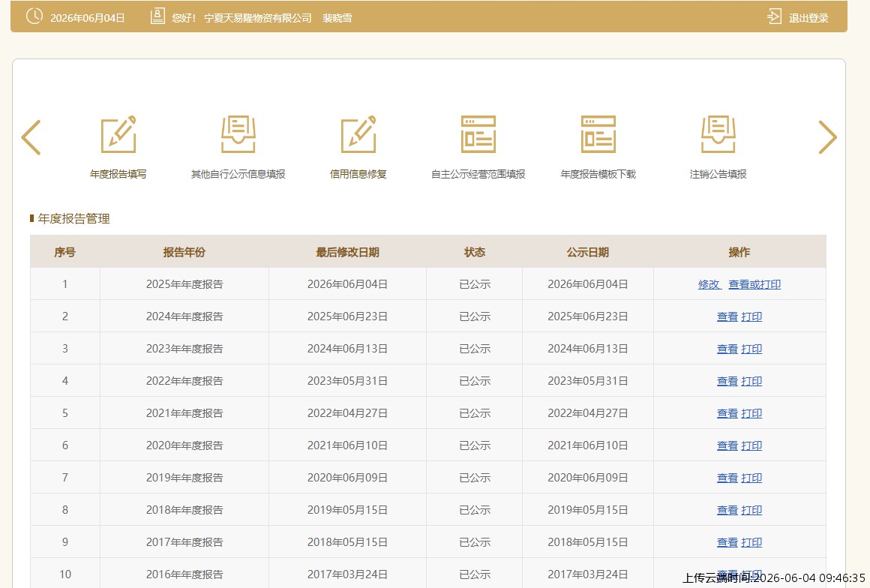The width and height of the screenshot is (870, 588).
Task: Click the 年度报告模板下载 icon
Action: coord(598,134)
